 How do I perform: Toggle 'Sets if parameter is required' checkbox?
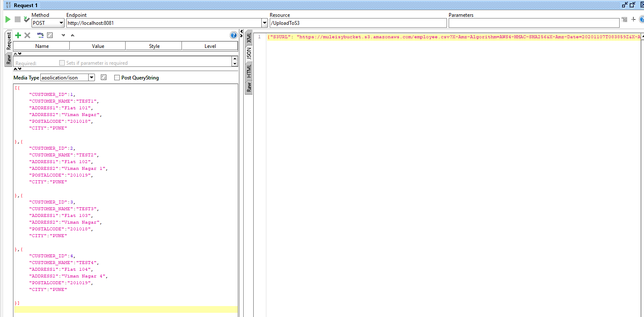pyautogui.click(x=62, y=63)
